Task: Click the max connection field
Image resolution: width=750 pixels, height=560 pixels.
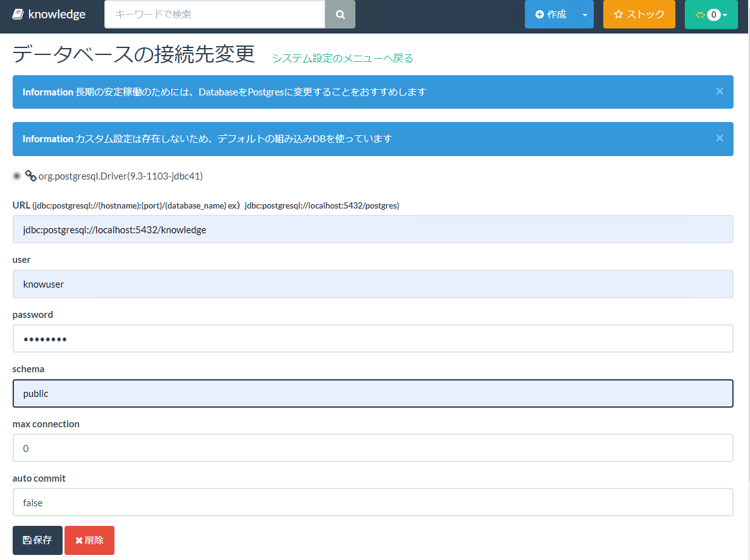Action: 372,448
